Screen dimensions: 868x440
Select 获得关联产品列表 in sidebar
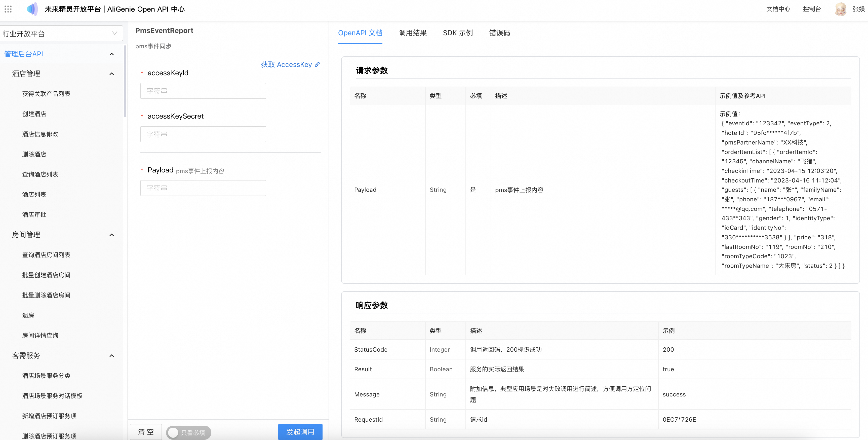tap(46, 94)
